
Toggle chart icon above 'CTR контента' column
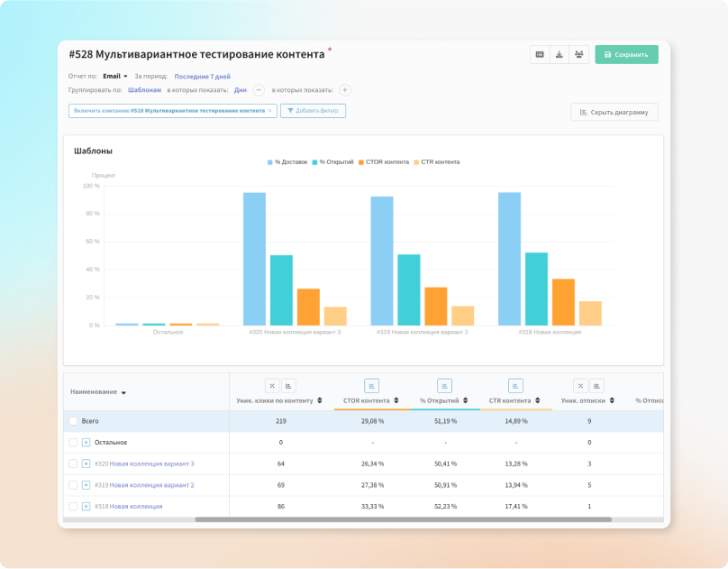pyautogui.click(x=515, y=385)
